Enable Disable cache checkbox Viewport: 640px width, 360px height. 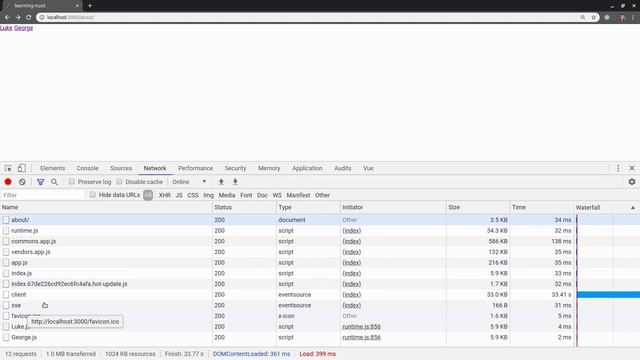click(x=119, y=182)
